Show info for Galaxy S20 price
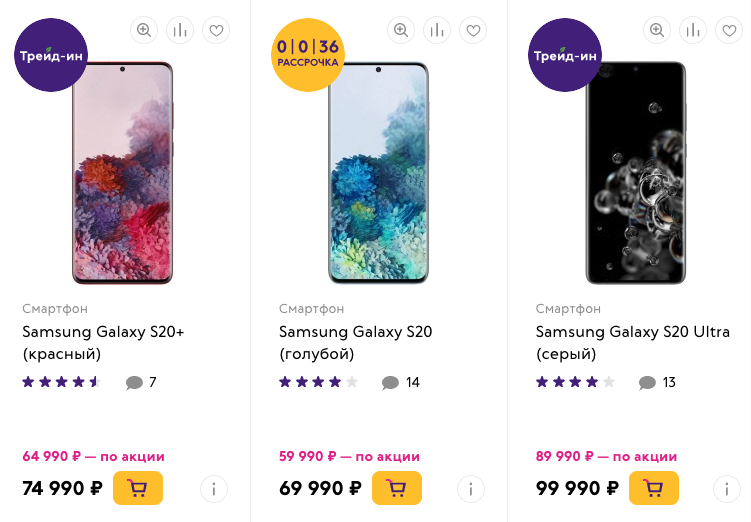Viewport: 751px width, 522px height. 471,489
